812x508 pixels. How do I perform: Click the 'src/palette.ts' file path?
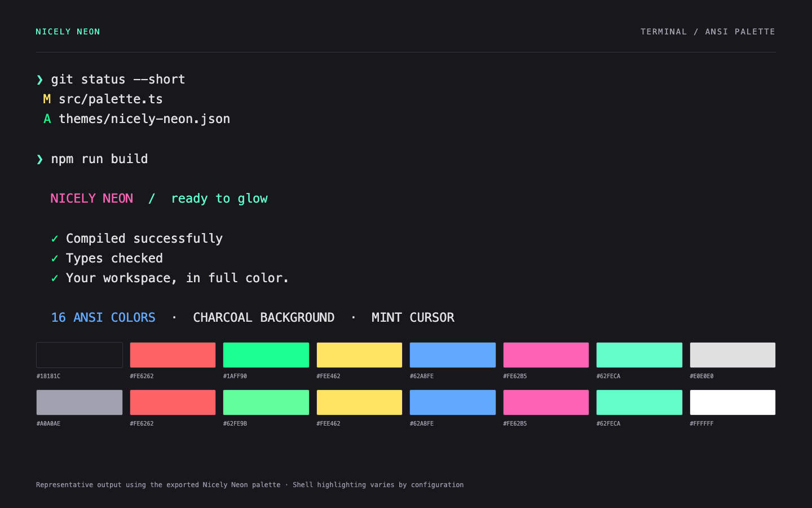pyautogui.click(x=111, y=99)
